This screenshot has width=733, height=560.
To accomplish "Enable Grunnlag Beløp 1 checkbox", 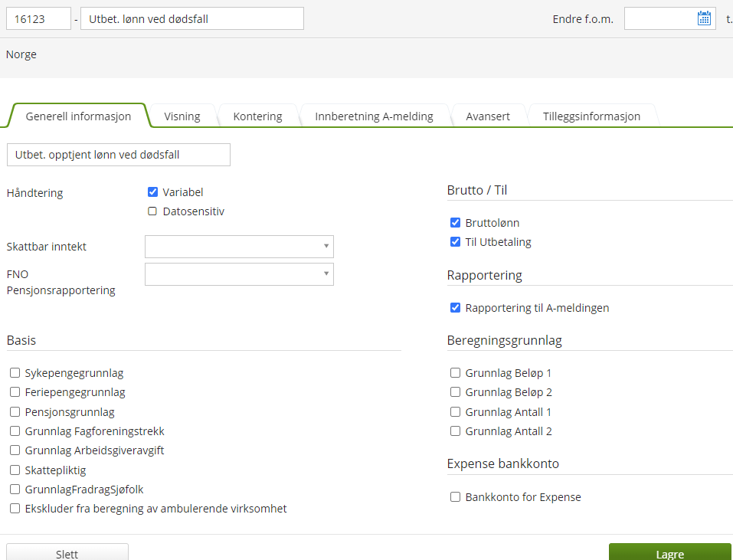I will (x=455, y=372).
